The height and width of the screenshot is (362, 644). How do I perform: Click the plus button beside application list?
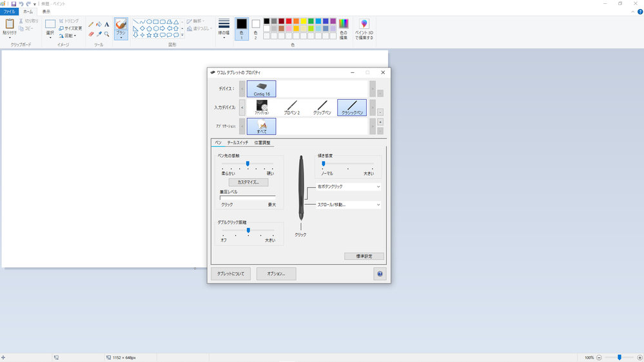[380, 122]
